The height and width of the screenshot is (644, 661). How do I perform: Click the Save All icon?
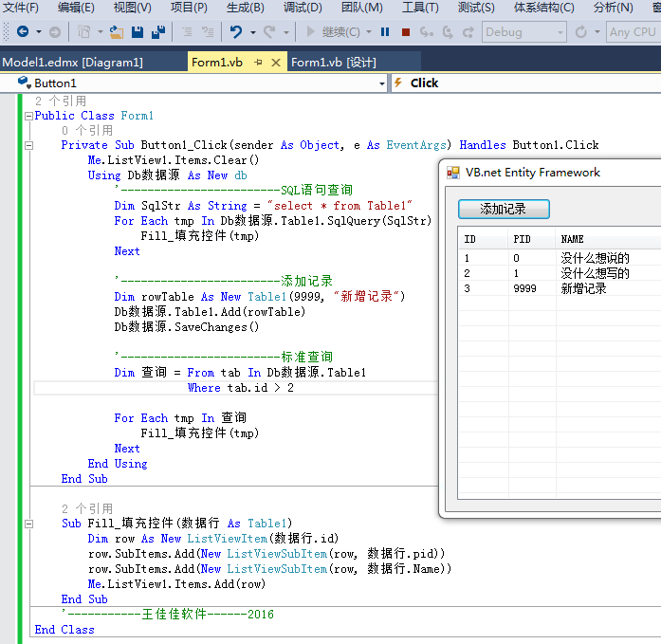[158, 32]
